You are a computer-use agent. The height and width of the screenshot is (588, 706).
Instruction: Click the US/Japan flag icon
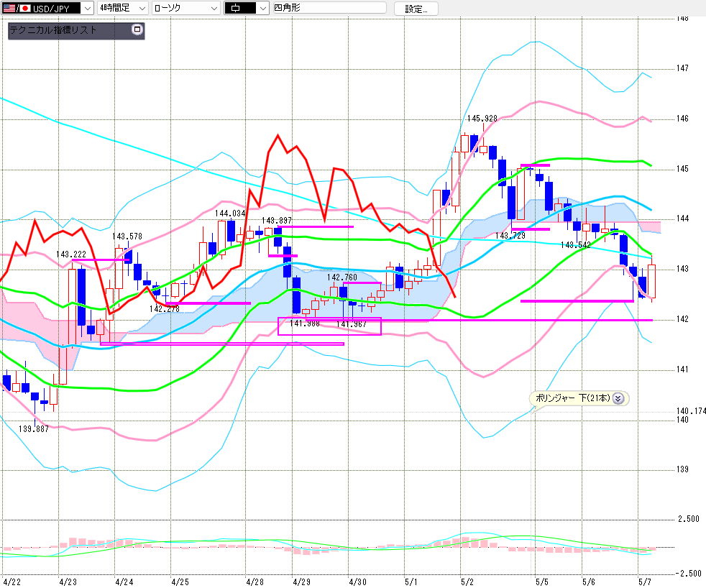coord(17,8)
